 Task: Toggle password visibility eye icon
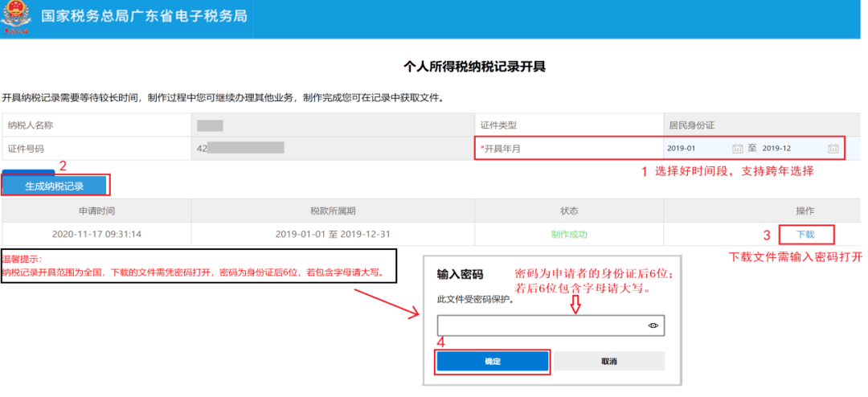click(653, 326)
